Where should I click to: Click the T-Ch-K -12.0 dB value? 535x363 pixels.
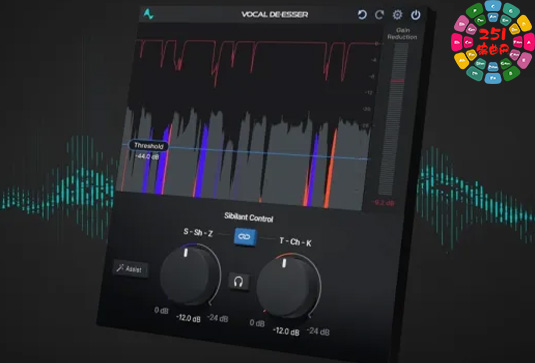tap(286, 331)
